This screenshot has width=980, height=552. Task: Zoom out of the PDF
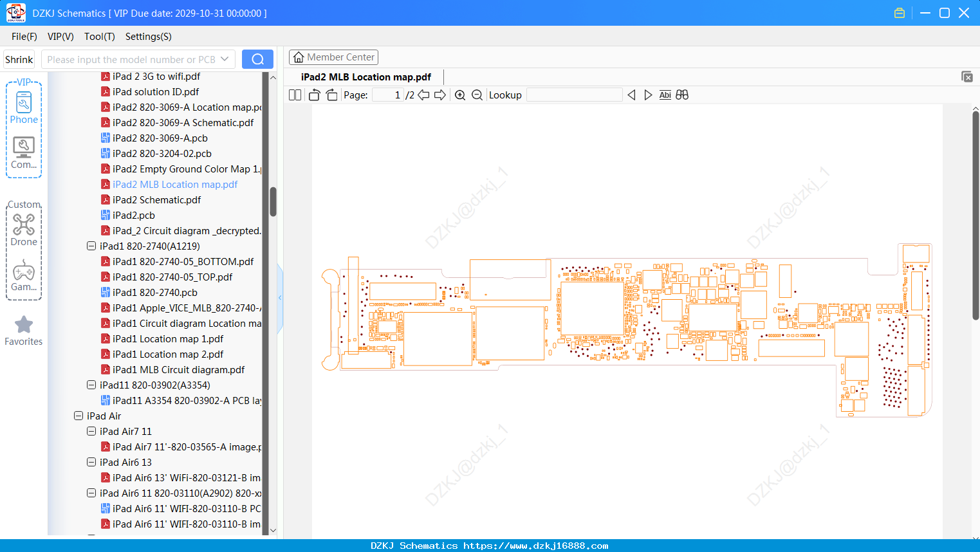477,95
